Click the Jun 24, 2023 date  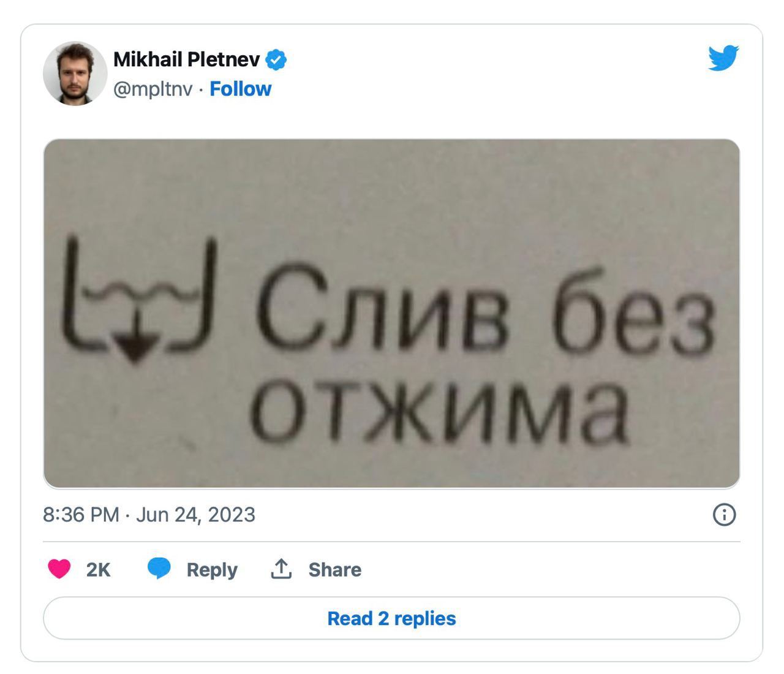(195, 514)
